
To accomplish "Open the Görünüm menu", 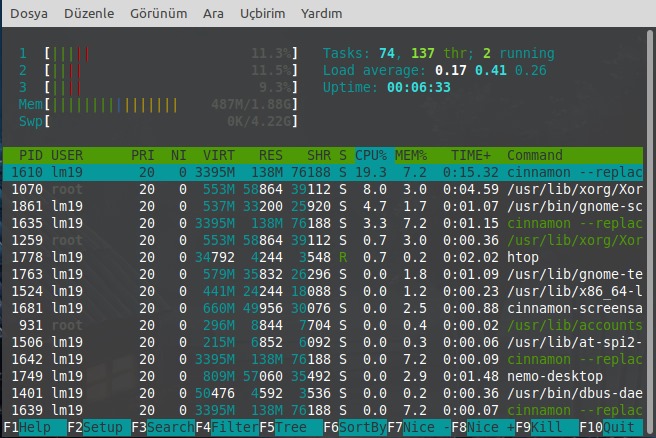I will [x=158, y=14].
